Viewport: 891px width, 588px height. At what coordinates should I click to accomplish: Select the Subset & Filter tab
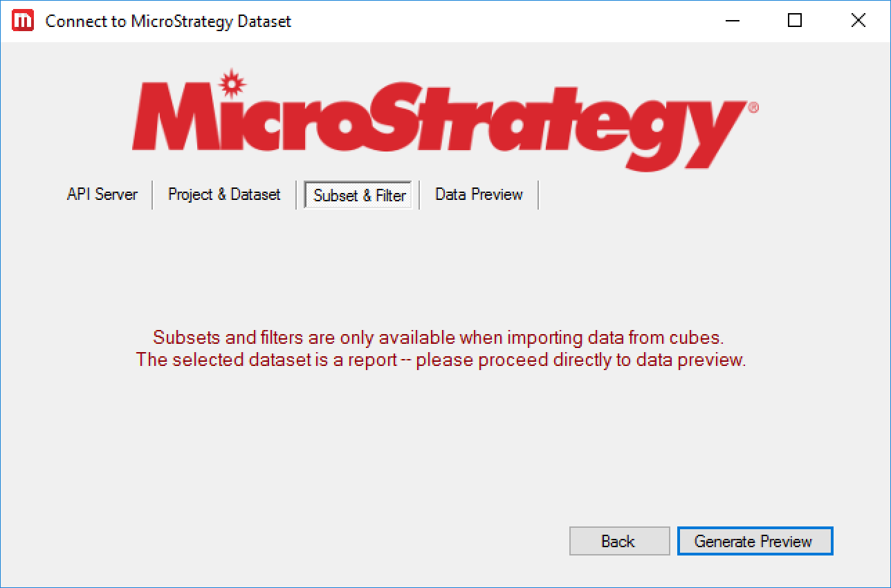pyautogui.click(x=358, y=195)
